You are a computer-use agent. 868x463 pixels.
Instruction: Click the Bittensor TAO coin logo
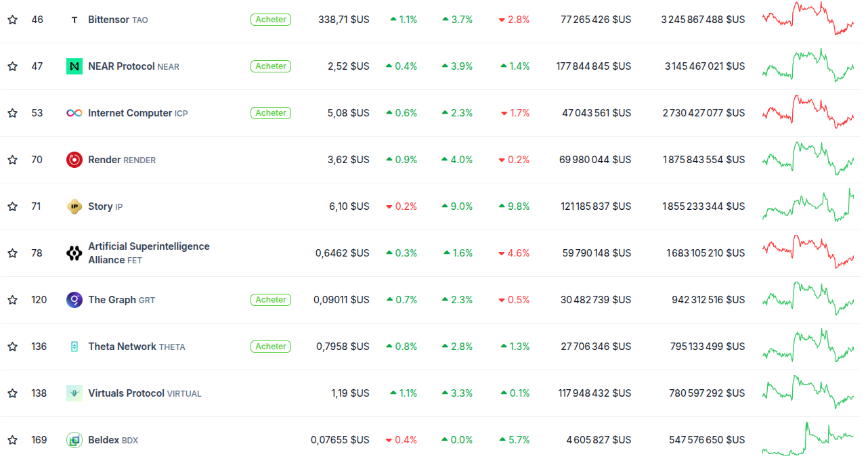click(74, 20)
